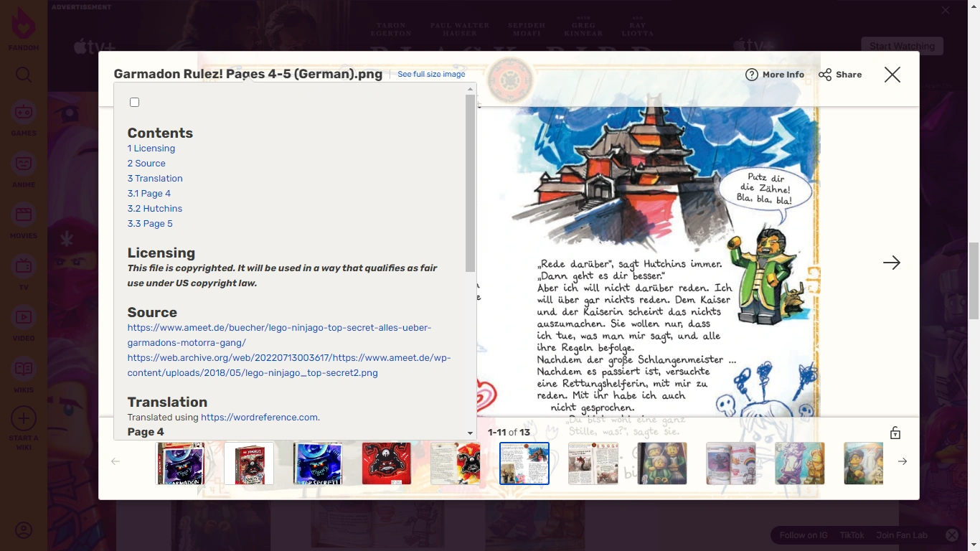
Task: Select the second thumbnail, white book cover
Action: tap(249, 463)
